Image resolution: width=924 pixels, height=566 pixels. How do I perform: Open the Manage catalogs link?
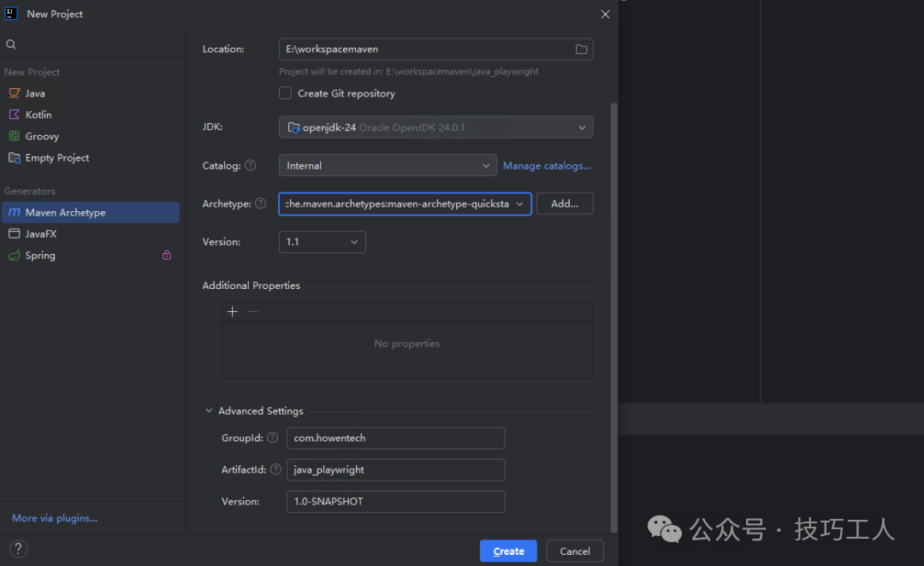coord(547,166)
